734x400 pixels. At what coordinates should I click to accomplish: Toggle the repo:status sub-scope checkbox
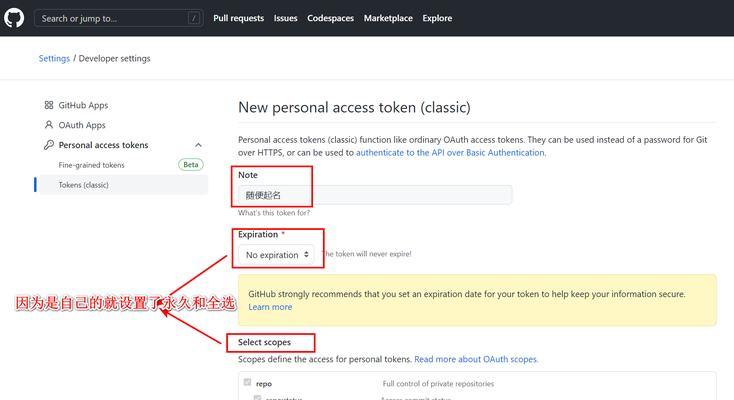257,398
